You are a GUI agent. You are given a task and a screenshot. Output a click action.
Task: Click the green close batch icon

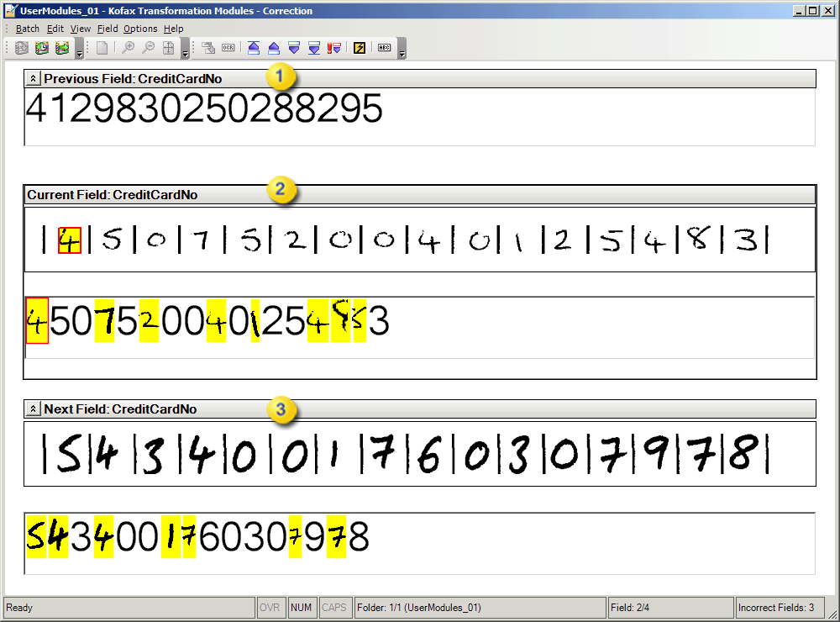[61, 48]
